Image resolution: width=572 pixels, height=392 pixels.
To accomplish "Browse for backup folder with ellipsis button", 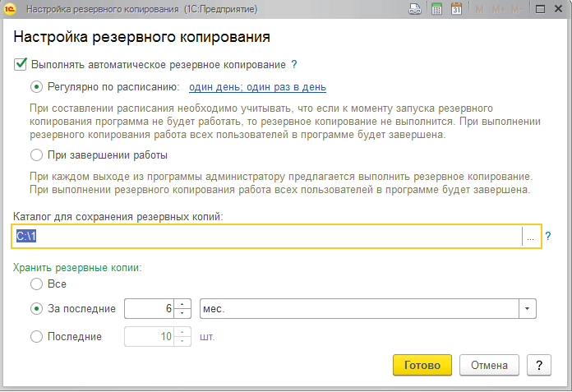I will click(x=531, y=237).
